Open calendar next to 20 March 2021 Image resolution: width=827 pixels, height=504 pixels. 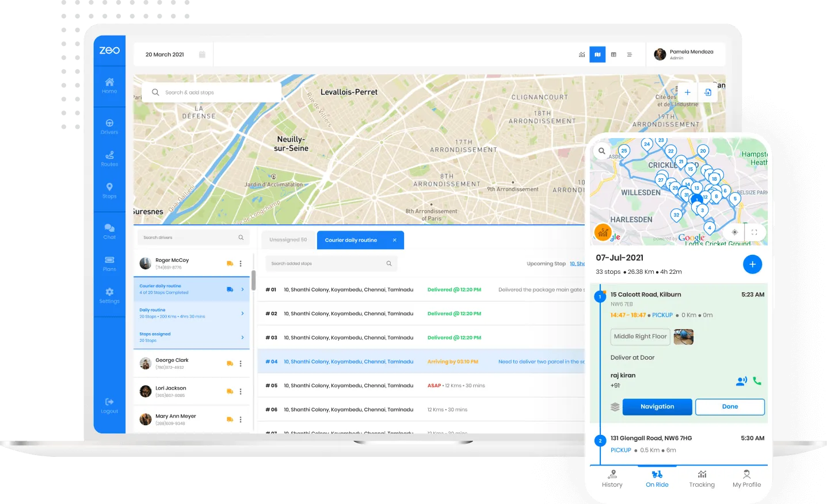coord(202,55)
